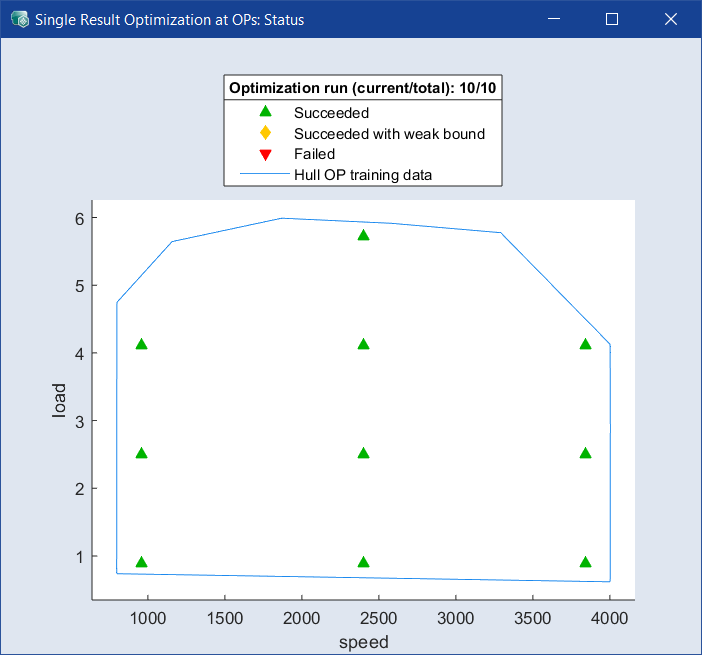Screen dimensions: 702x655
Task: Click the blue Hull line sample in legend
Action: tap(264, 174)
